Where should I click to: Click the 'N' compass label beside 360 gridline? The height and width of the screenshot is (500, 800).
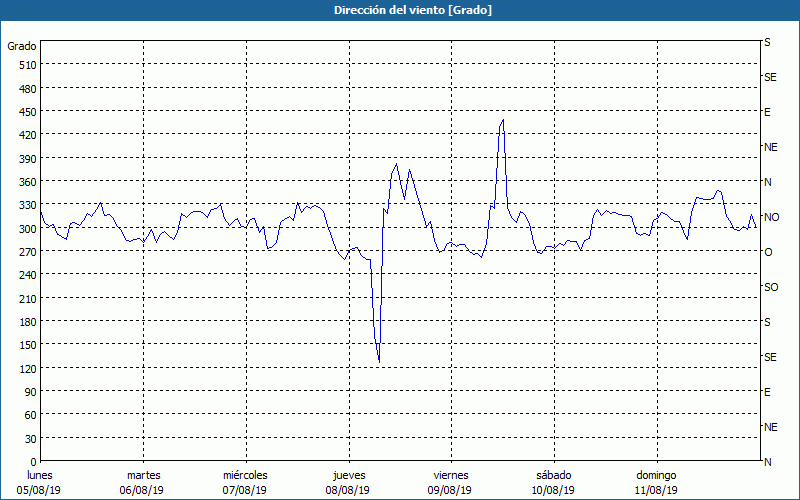click(767, 182)
